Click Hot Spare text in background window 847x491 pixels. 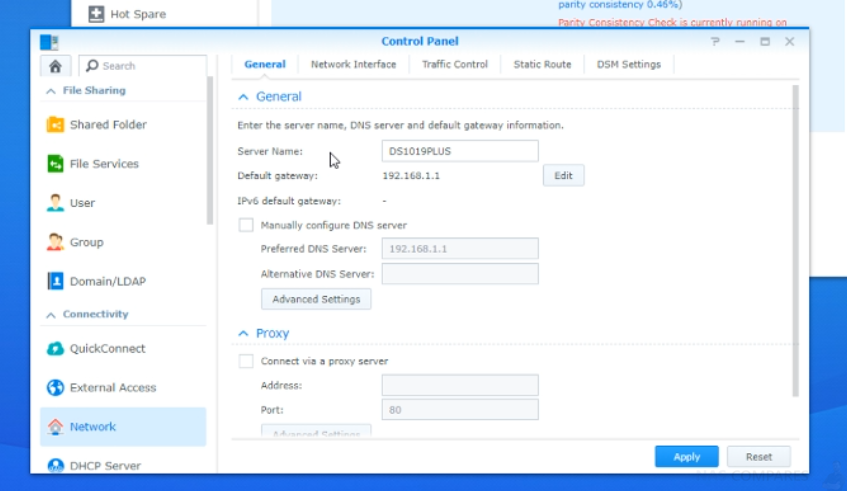pyautogui.click(x=138, y=14)
